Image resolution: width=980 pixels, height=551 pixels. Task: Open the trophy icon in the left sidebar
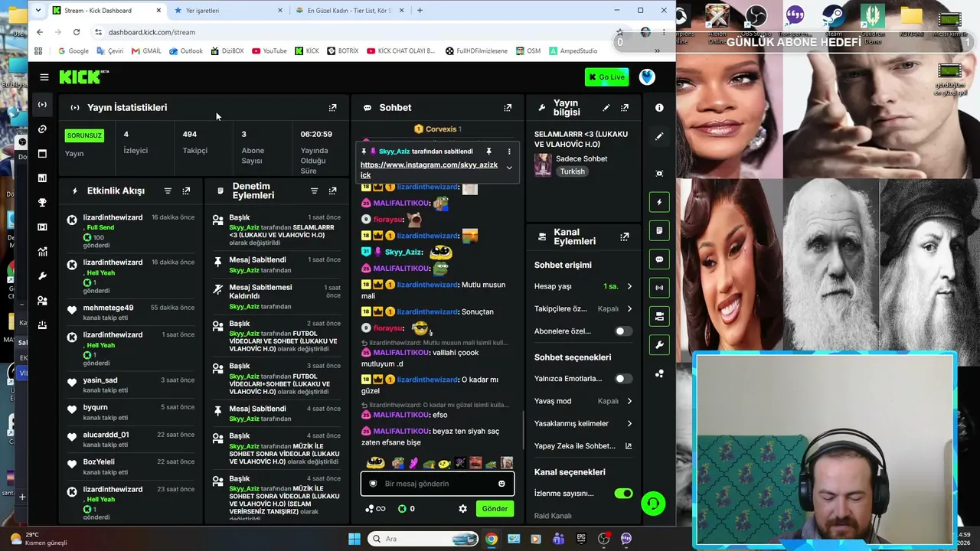42,203
